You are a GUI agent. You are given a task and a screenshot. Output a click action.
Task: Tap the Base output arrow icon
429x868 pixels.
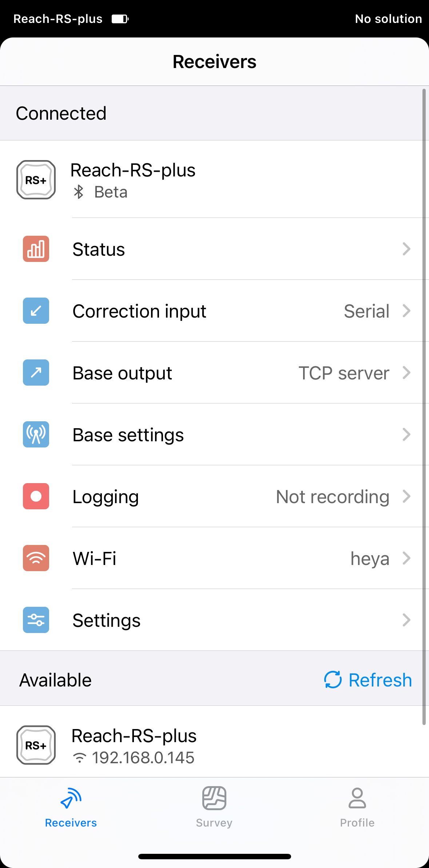pos(36,373)
